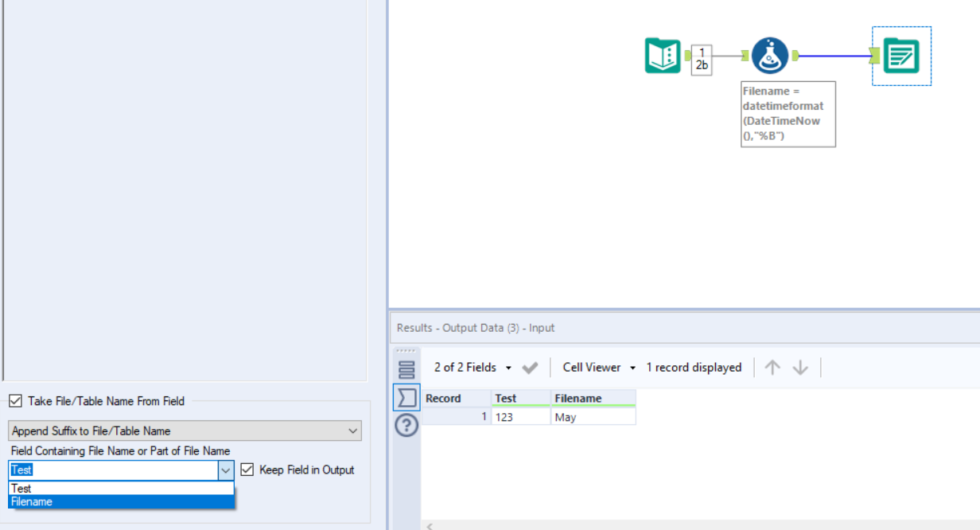Viewport: 980px width, 530px height.
Task: Click the metadata bracket icon in results sidebar
Action: pyautogui.click(x=406, y=396)
